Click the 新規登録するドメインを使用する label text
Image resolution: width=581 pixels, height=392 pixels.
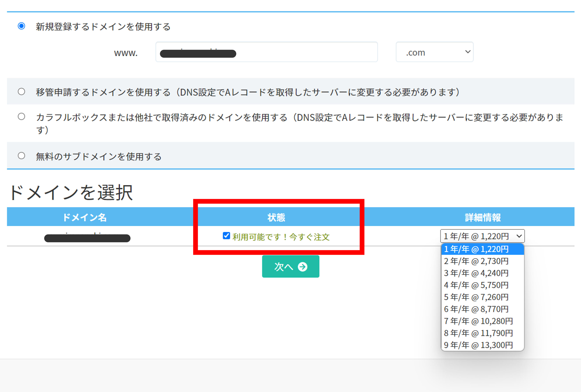coord(103,27)
